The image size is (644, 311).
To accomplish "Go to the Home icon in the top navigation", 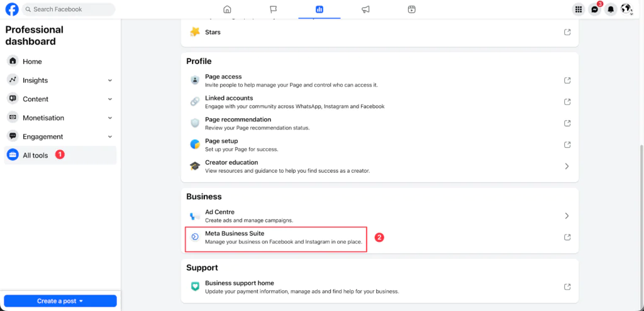I will click(227, 9).
